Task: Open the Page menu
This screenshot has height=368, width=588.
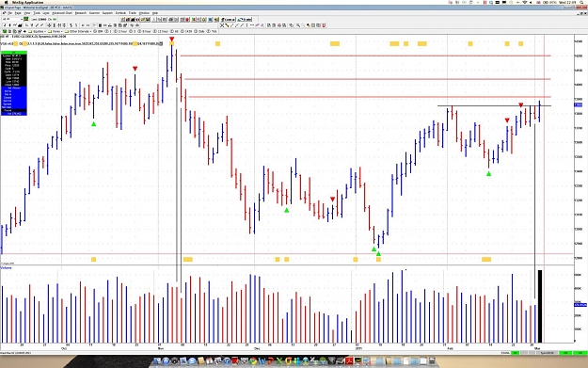Action: tap(18, 13)
